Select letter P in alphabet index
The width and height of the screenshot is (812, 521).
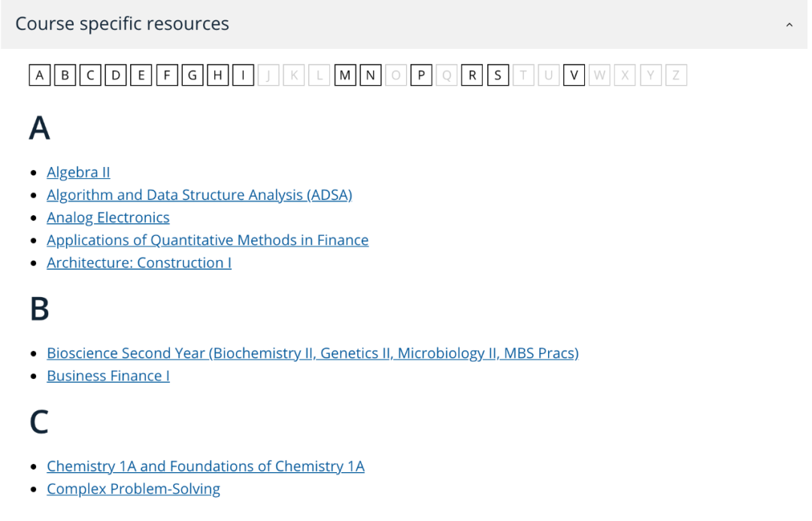click(421, 75)
